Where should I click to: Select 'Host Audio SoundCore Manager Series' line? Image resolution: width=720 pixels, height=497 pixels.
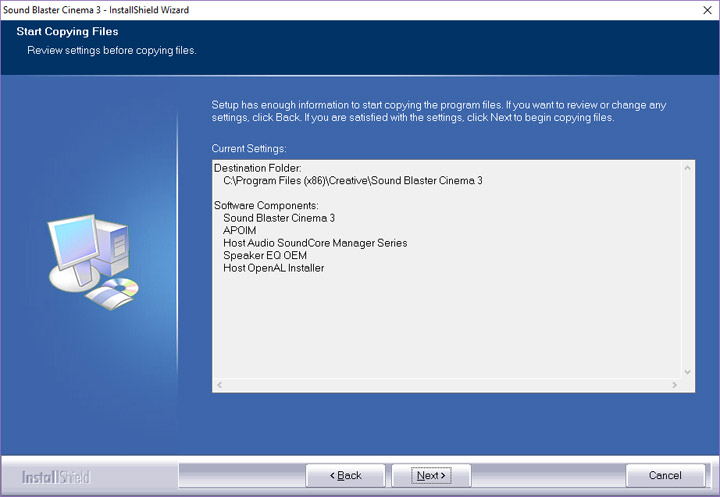click(315, 243)
